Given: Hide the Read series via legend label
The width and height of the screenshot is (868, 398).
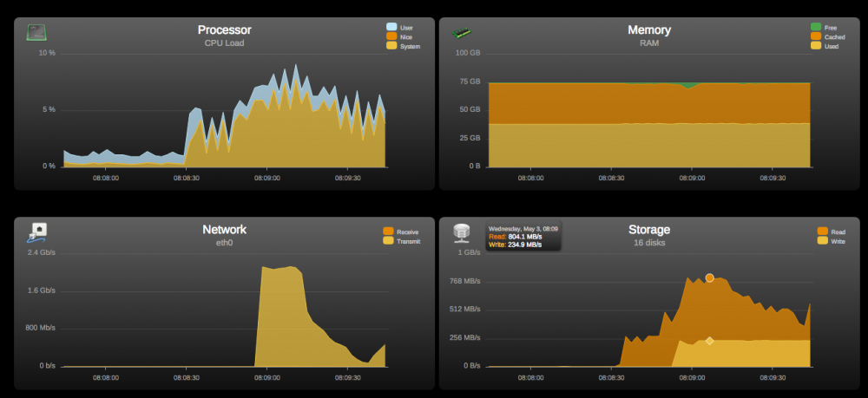Looking at the screenshot, I should point(838,232).
